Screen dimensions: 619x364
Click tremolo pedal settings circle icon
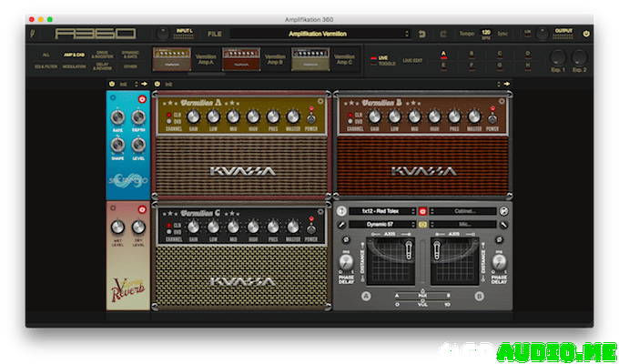pos(113,97)
